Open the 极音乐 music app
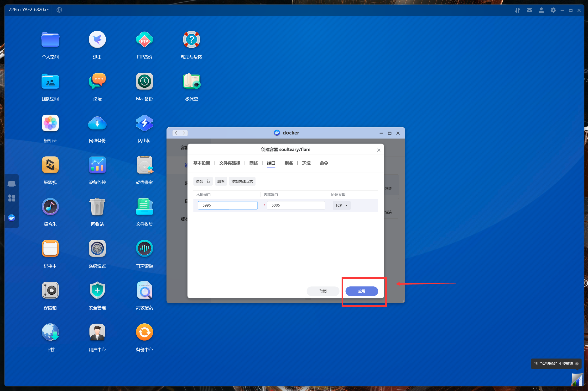This screenshot has width=588, height=391. click(50, 207)
